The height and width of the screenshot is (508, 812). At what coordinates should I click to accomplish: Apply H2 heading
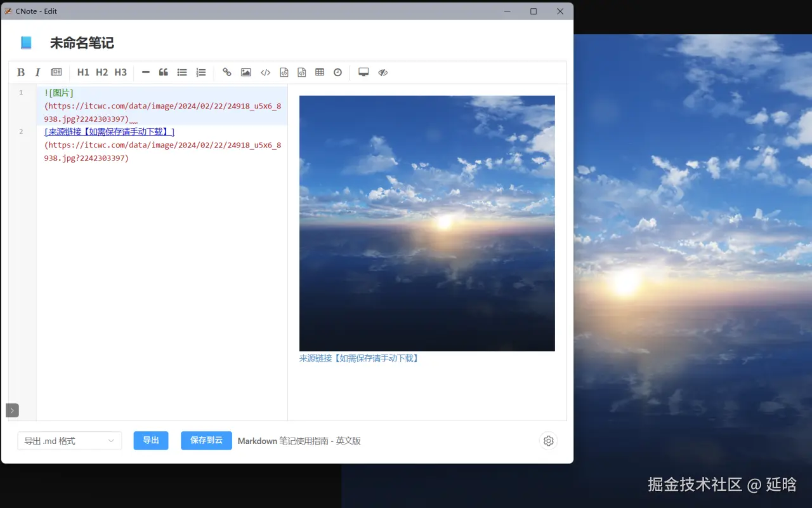click(x=102, y=72)
